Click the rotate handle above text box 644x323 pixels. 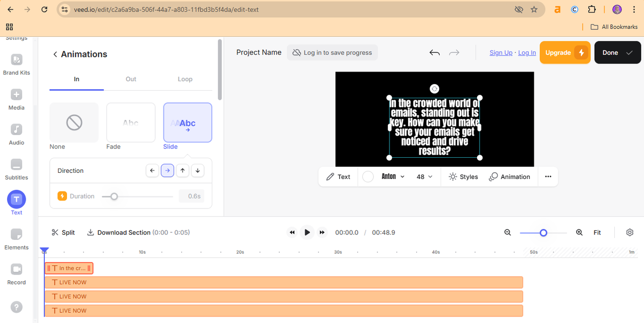point(435,89)
